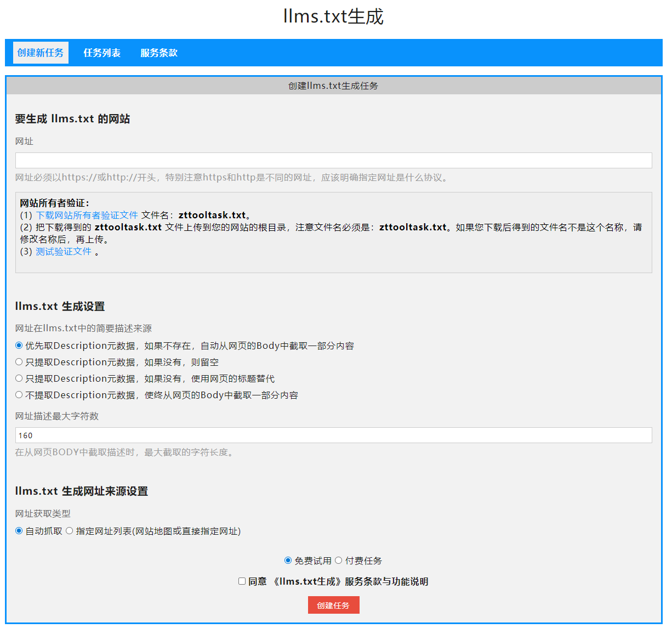Viewport: 672px width, 634px height.
Task: Select the 免费试用 radio button
Action: 288,561
